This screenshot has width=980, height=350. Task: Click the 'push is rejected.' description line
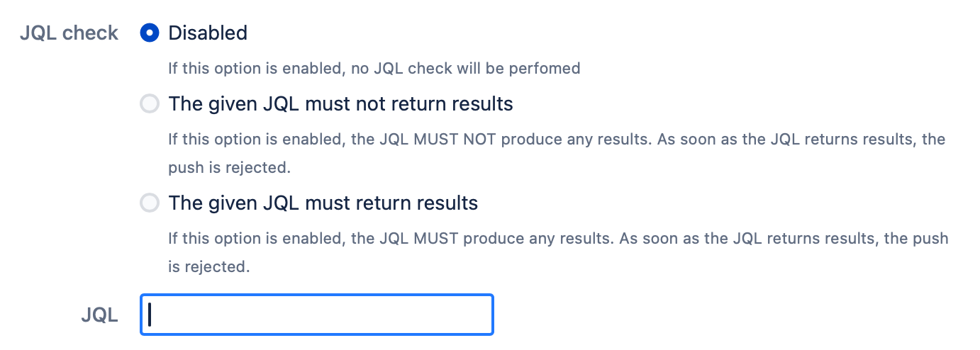click(x=230, y=169)
